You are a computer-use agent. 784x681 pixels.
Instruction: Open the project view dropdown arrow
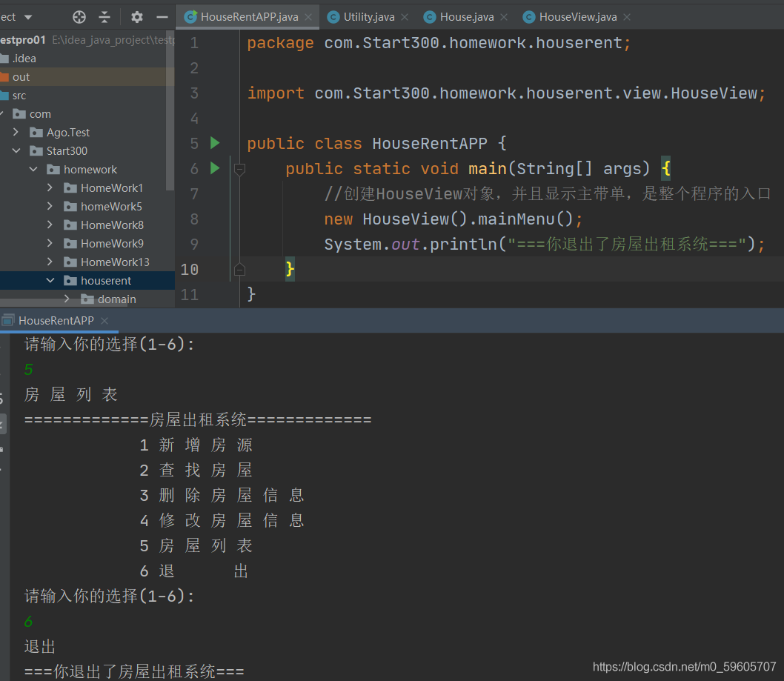[28, 18]
